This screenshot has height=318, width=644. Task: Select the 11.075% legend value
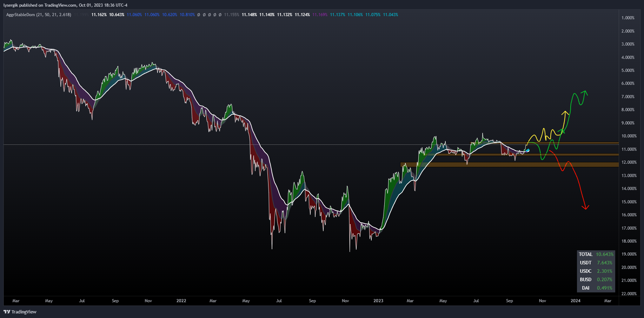pyautogui.click(x=373, y=15)
